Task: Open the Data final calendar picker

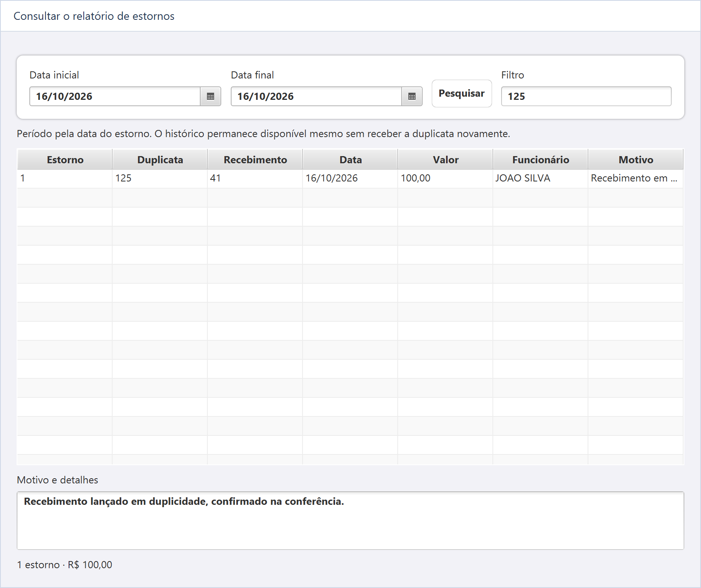Action: [x=412, y=96]
